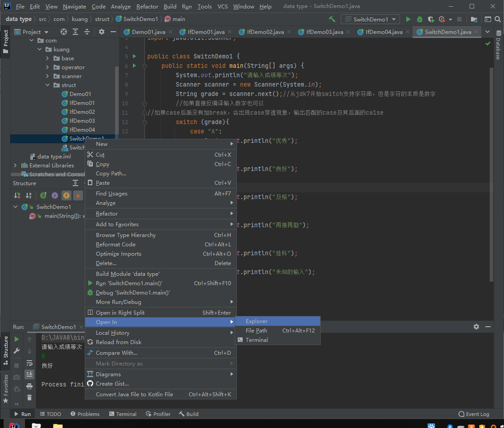Viewport: 504px width, 428px height.
Task: Click the wrench icon in Run panel
Action: [17, 351]
